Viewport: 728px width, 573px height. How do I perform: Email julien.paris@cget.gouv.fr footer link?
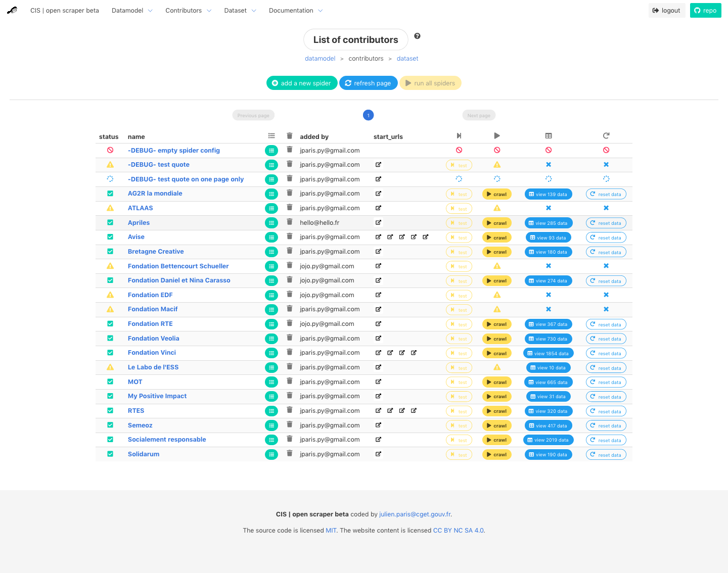coord(415,514)
